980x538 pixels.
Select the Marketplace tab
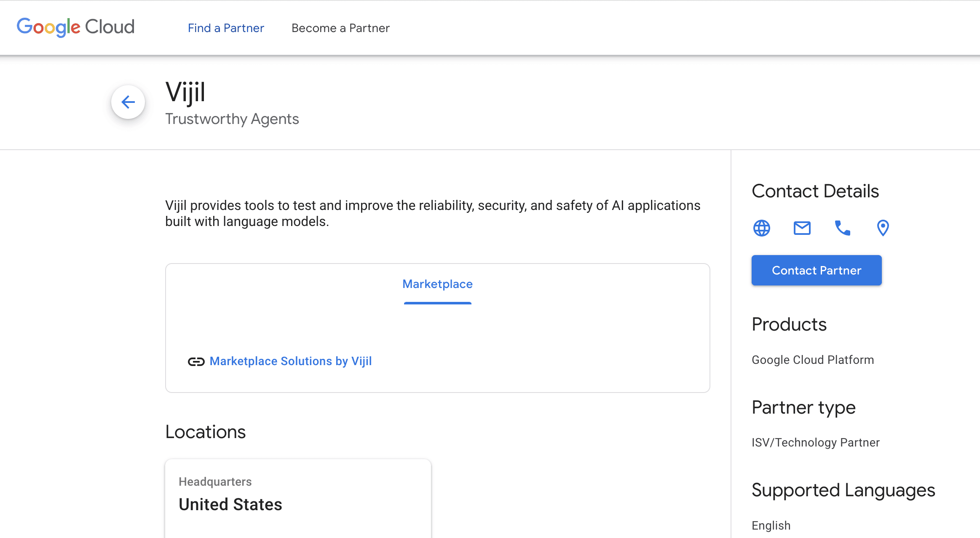[437, 284]
